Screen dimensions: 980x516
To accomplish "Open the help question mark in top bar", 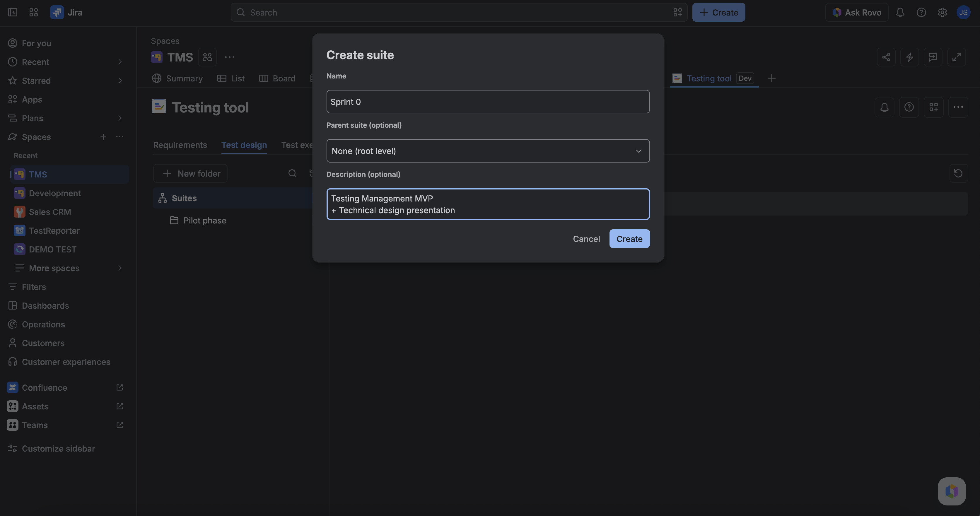I will (921, 13).
